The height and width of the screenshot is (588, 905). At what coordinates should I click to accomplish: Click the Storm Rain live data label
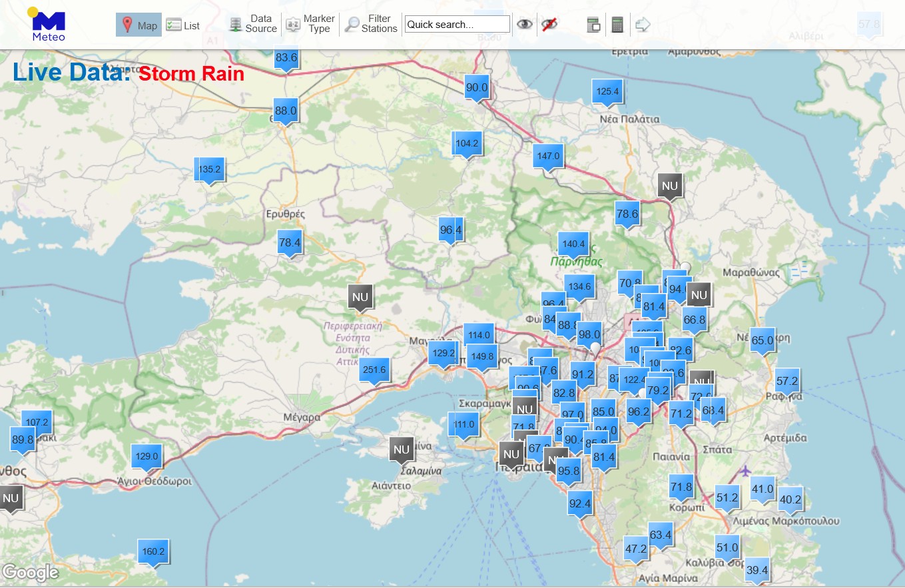(x=191, y=73)
